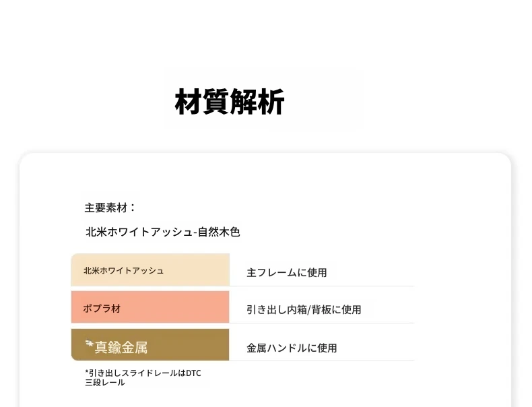Click the white rounded card's top edge
Viewport: 532px width, 407px height.
(x=265, y=154)
